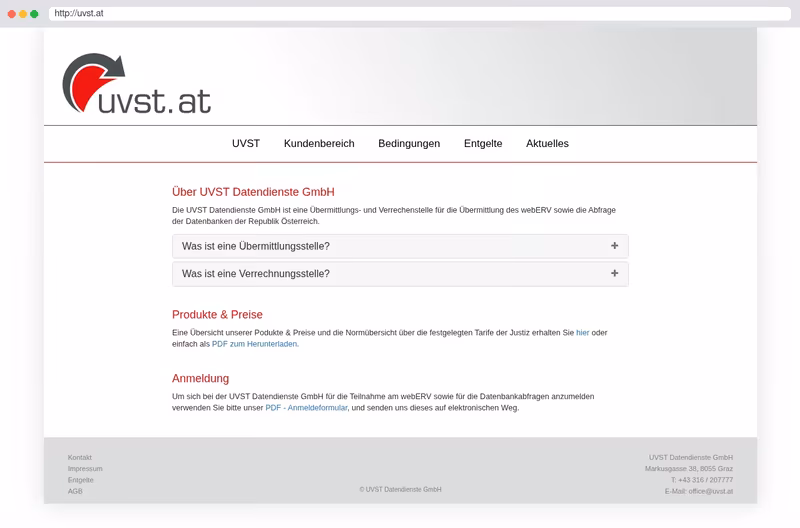Click the red close window dot
Screen dimensions: 800x528
click(11, 14)
